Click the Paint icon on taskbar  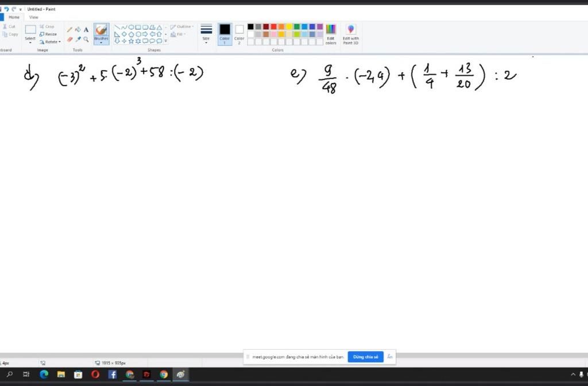[180, 375]
